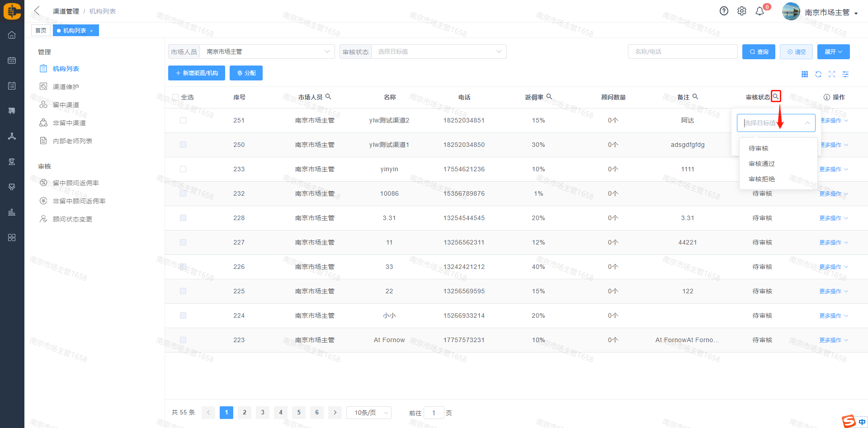Tick the checkbox for row 233
Image resolution: width=868 pixels, height=428 pixels.
[183, 169]
